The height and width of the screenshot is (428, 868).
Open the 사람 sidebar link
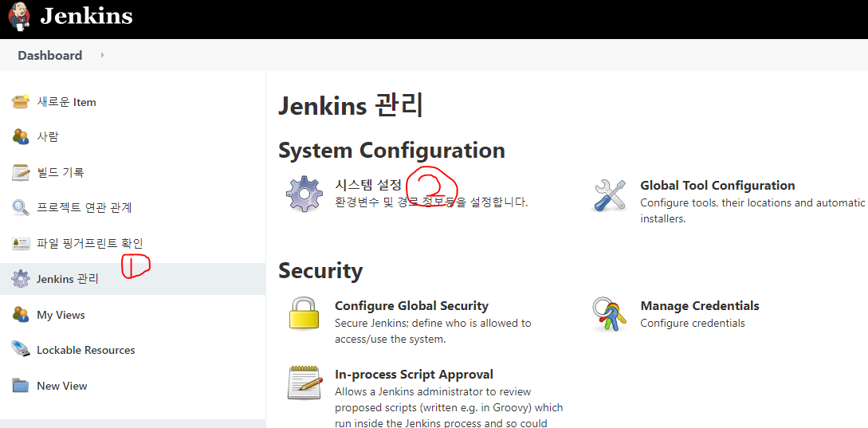(48, 137)
